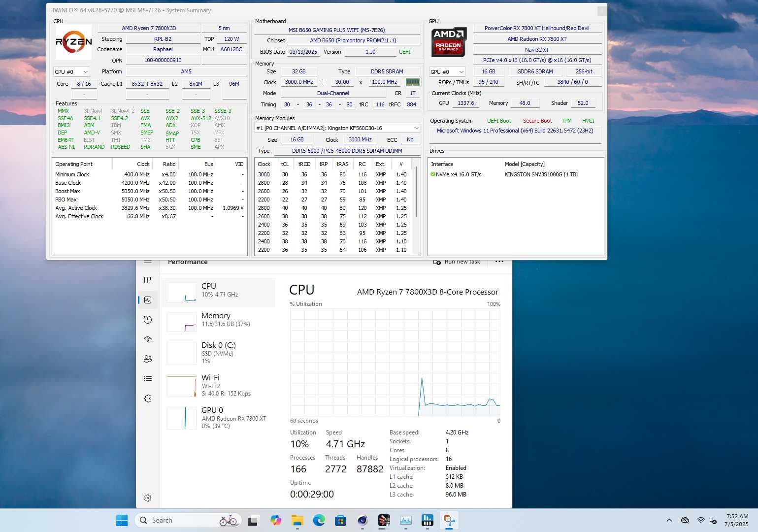Click the GPU clock 1337.6 field
Viewport: 758px width, 532px height.
tap(466, 103)
